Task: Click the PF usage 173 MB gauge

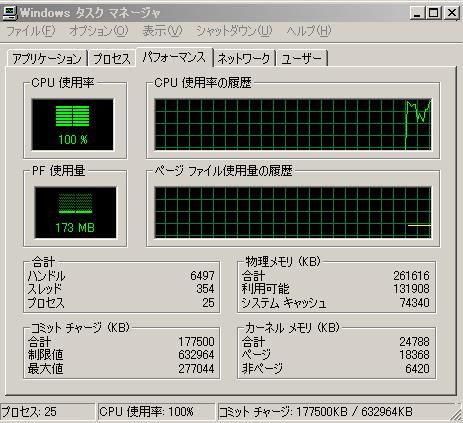Action: pos(76,213)
